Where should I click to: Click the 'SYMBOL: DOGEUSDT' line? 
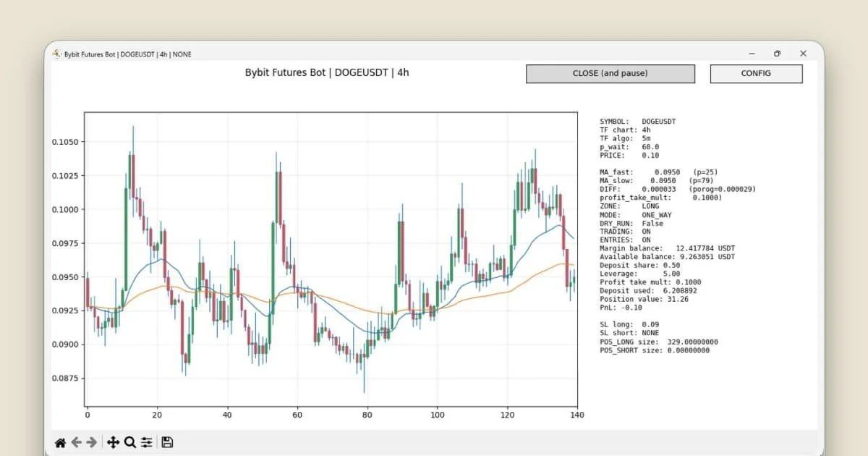point(638,122)
